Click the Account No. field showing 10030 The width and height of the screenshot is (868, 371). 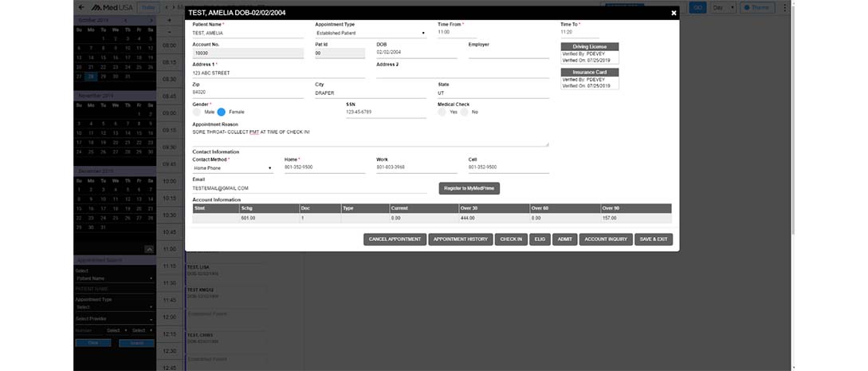(x=248, y=53)
